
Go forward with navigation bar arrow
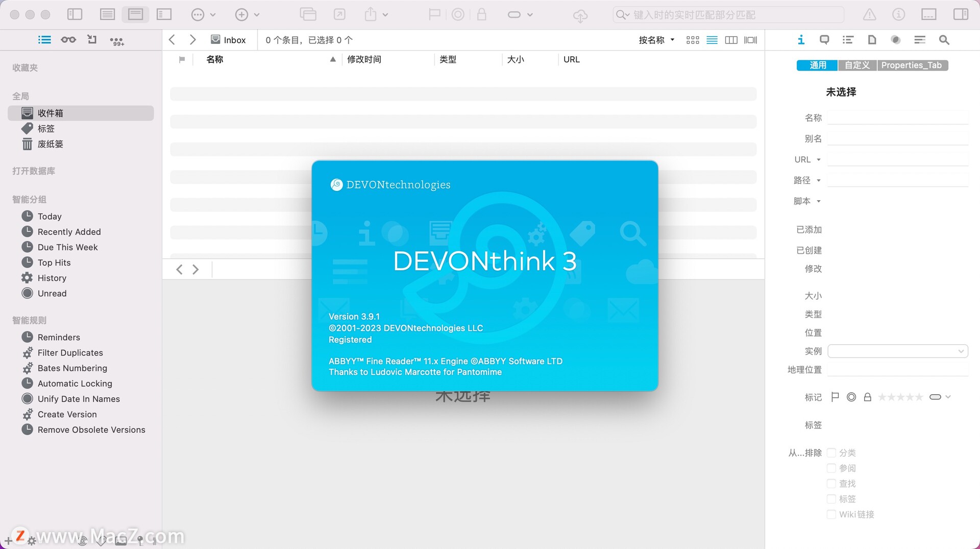pos(192,40)
